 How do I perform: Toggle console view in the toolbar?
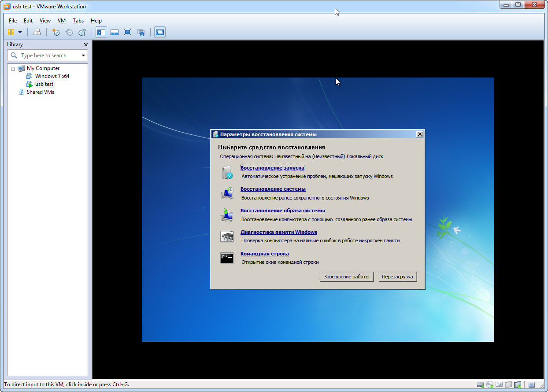(160, 32)
